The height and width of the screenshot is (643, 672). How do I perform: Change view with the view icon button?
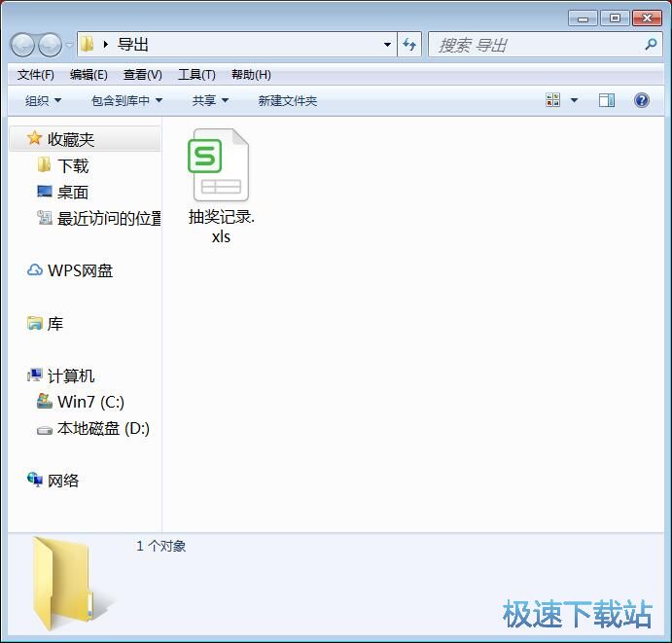(x=552, y=100)
